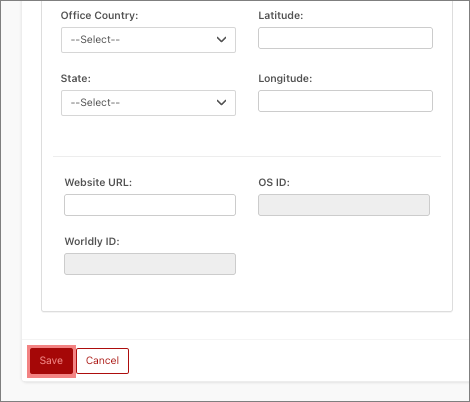This screenshot has width=470, height=402.
Task: Focus the Latitude input field
Action: coord(345,38)
